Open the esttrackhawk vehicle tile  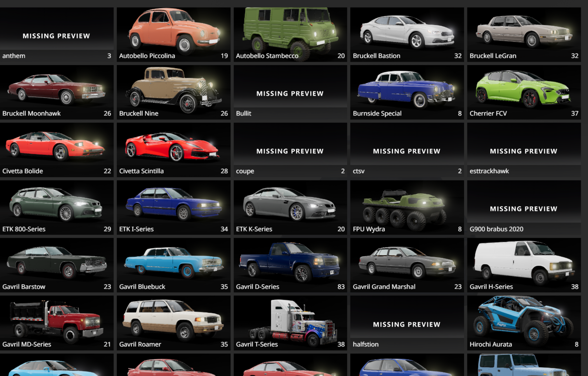(x=524, y=150)
